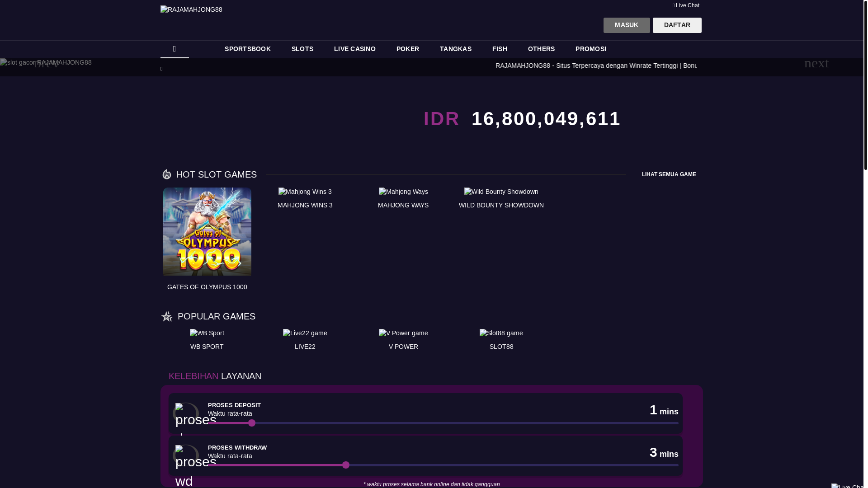The height and width of the screenshot is (488, 868).
Task: Open the SPORTSBOOK menu
Action: click(x=248, y=49)
